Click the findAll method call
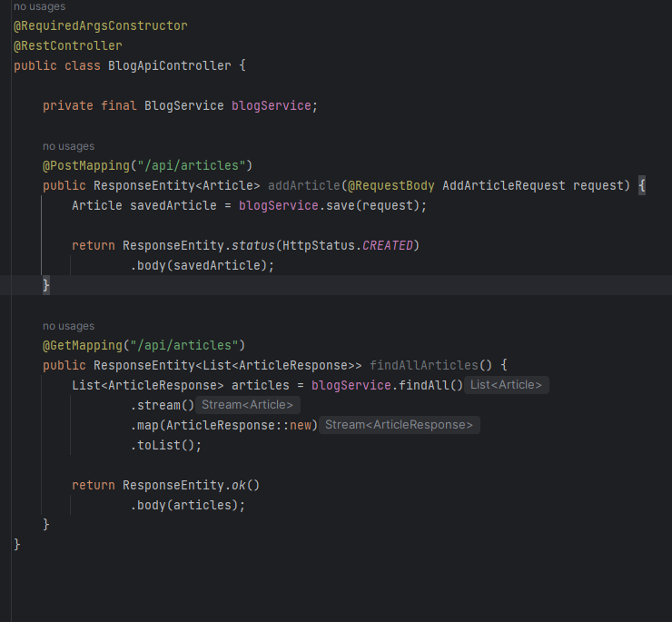The width and height of the screenshot is (672, 622). click(423, 385)
